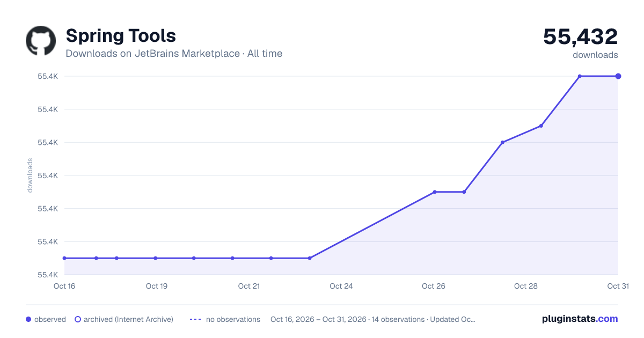
Task: Click the topmost 55.4K y-axis label
Action: (x=48, y=76)
